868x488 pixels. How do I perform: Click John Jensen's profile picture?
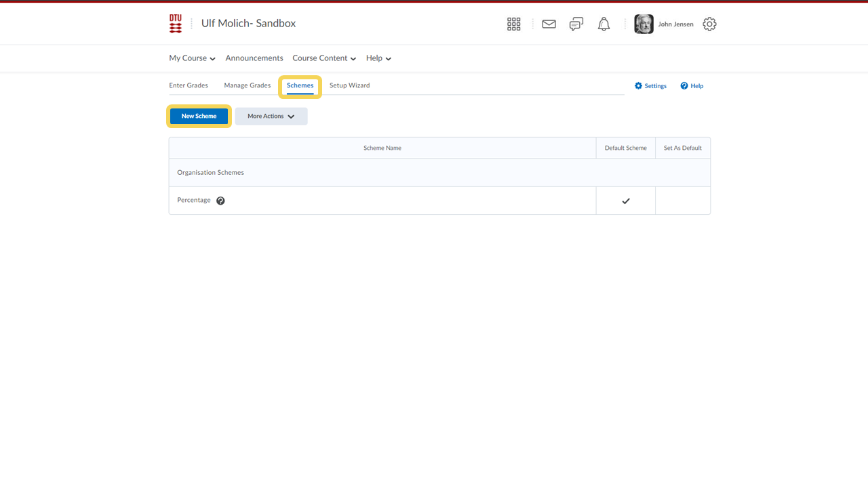[x=644, y=24]
